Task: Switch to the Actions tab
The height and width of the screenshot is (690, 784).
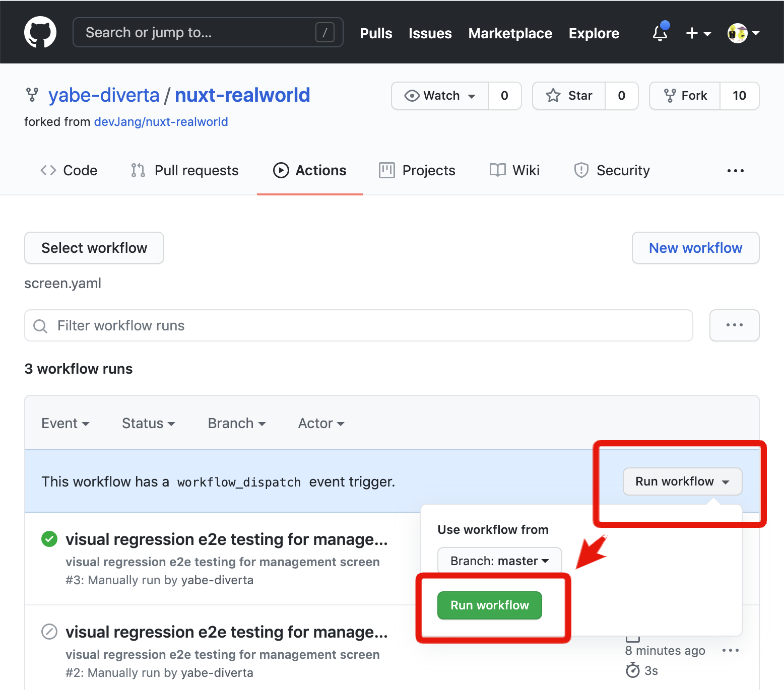Action: [x=310, y=170]
